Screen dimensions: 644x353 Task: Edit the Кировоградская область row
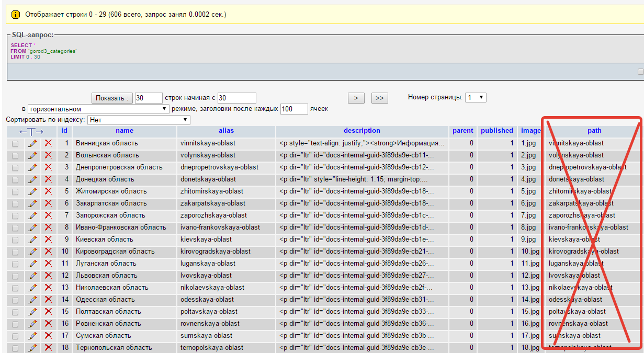tap(32, 252)
